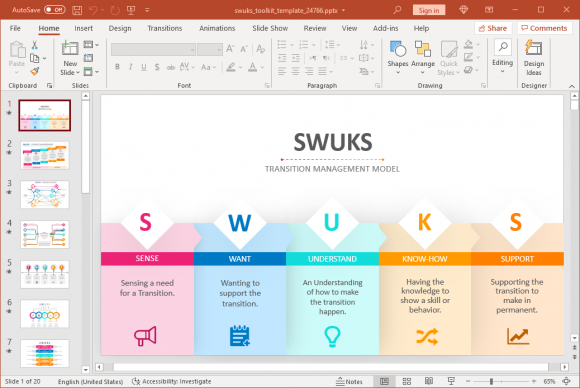Click the Increase Font Size icon

click(x=230, y=49)
